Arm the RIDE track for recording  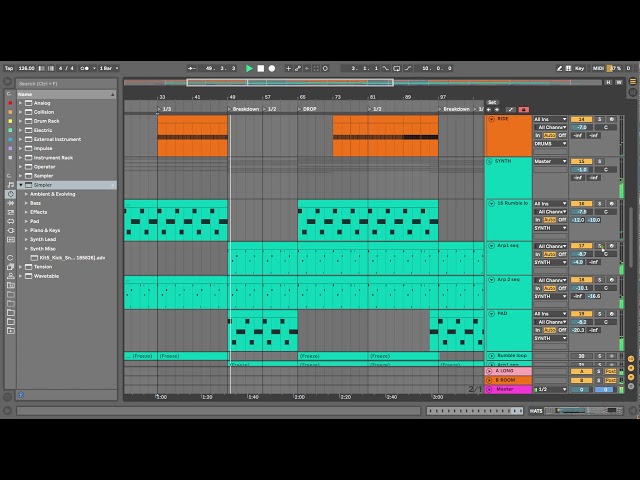click(611, 119)
